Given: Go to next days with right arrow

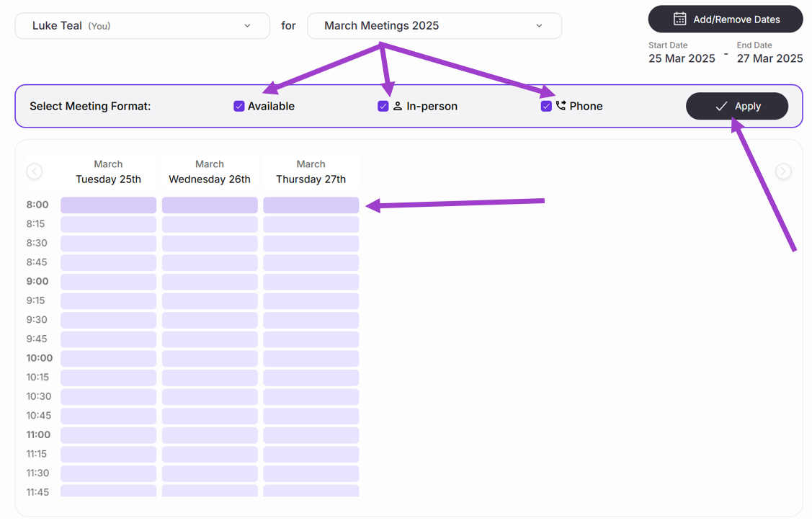Looking at the screenshot, I should tap(783, 171).
